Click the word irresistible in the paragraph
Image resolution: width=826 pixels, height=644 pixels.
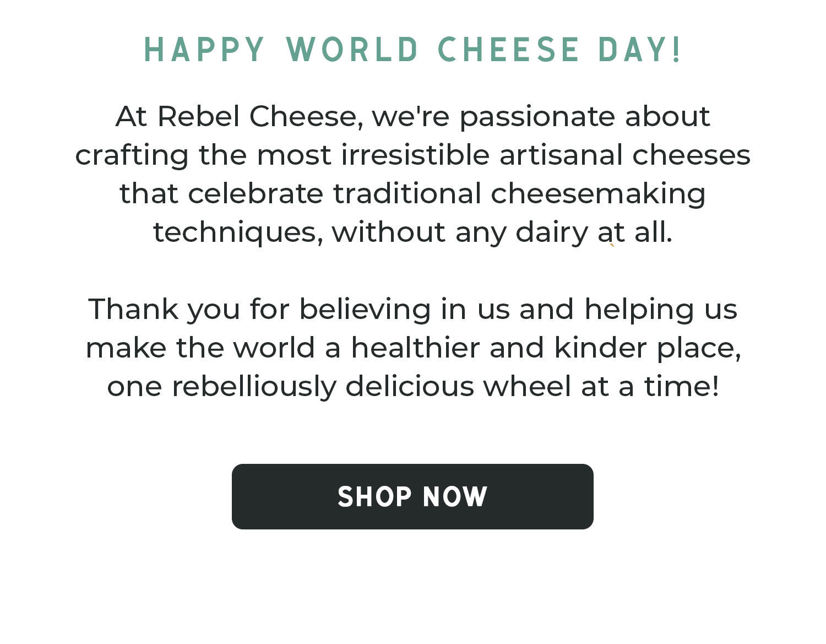415,155
